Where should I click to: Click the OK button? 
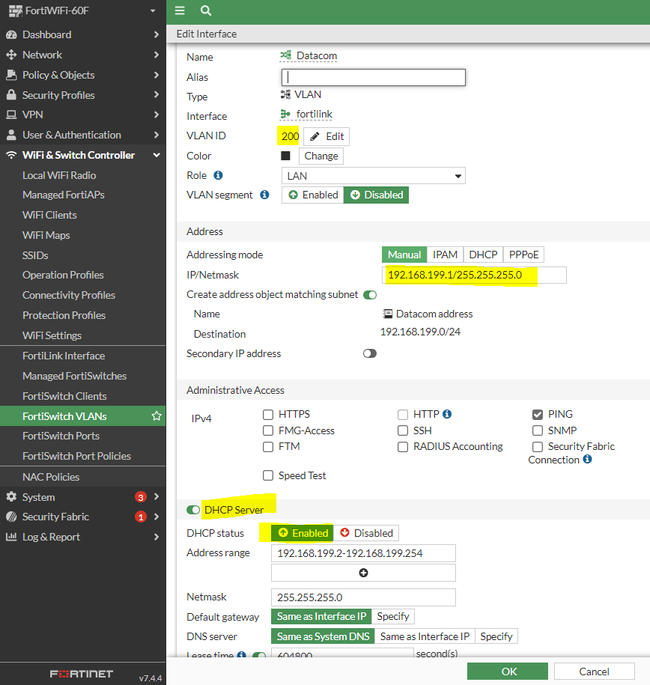508,671
